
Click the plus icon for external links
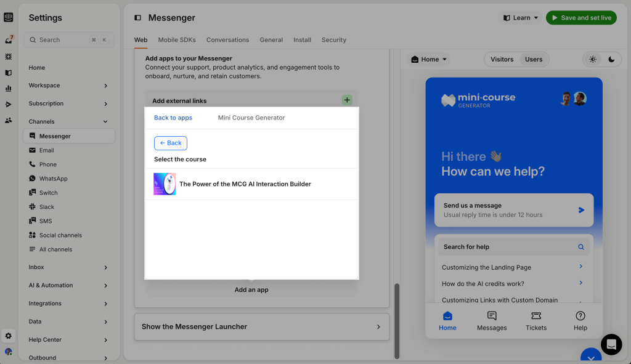point(347,100)
